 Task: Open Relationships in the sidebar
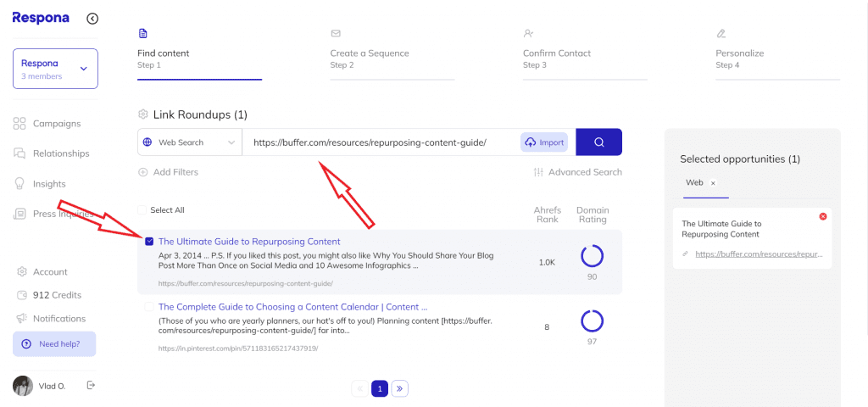pos(61,153)
